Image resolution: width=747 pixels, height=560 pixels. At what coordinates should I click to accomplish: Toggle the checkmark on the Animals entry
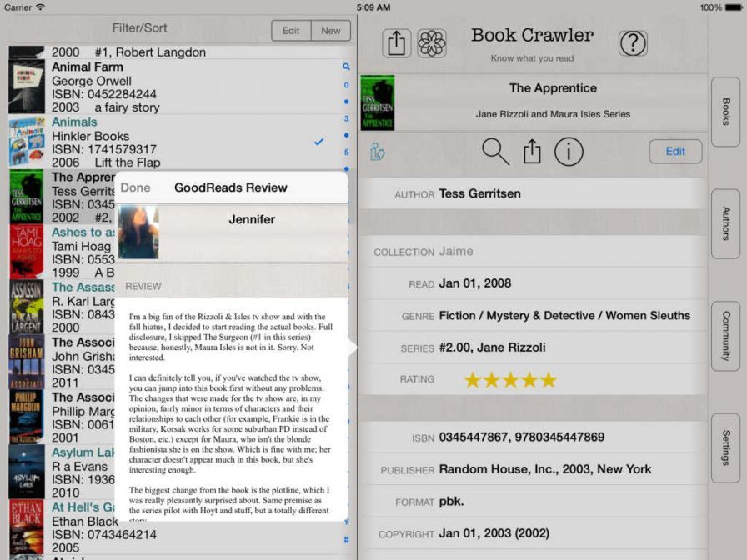[x=318, y=142]
